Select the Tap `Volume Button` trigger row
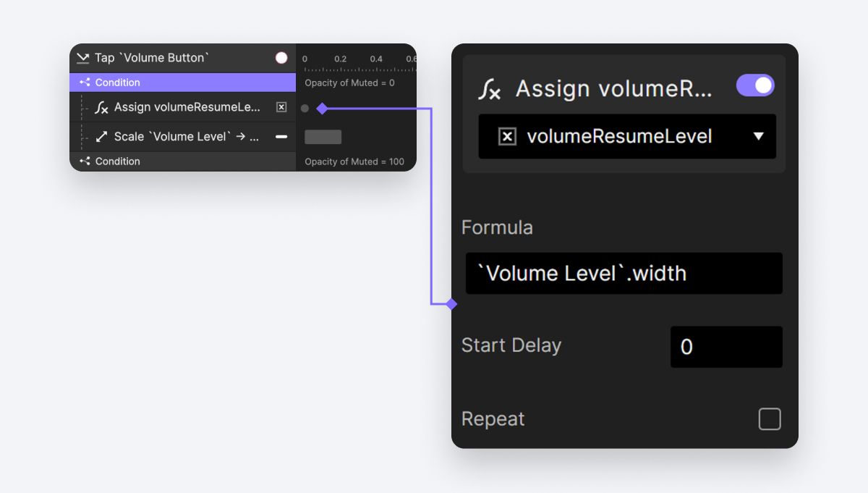 click(x=183, y=58)
